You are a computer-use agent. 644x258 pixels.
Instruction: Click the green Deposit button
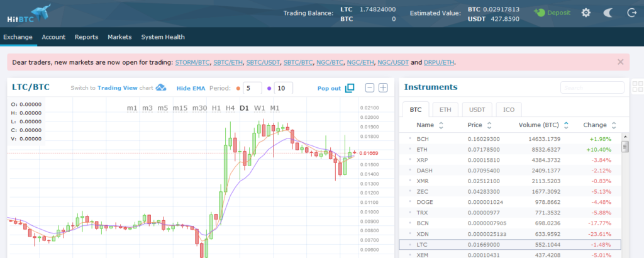point(552,13)
